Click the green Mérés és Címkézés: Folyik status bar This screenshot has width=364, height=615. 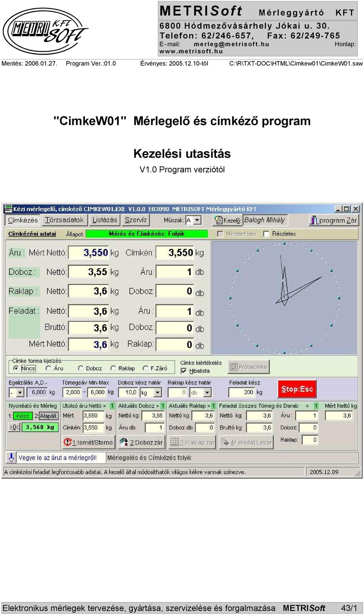147,234
